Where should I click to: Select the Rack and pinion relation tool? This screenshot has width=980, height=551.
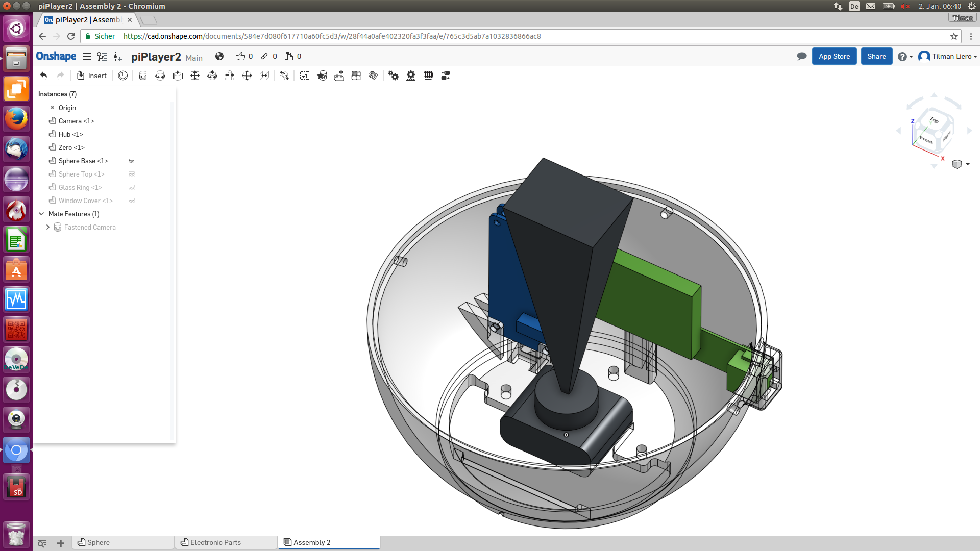click(x=411, y=76)
